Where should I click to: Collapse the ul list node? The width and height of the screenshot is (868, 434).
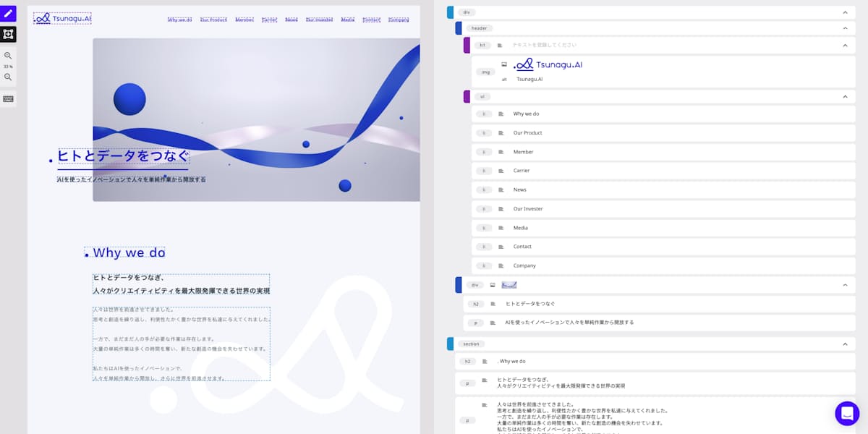click(x=845, y=96)
